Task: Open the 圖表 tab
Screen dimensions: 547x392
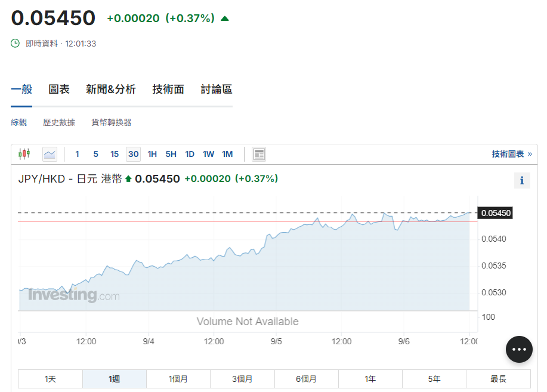Action: coord(59,89)
